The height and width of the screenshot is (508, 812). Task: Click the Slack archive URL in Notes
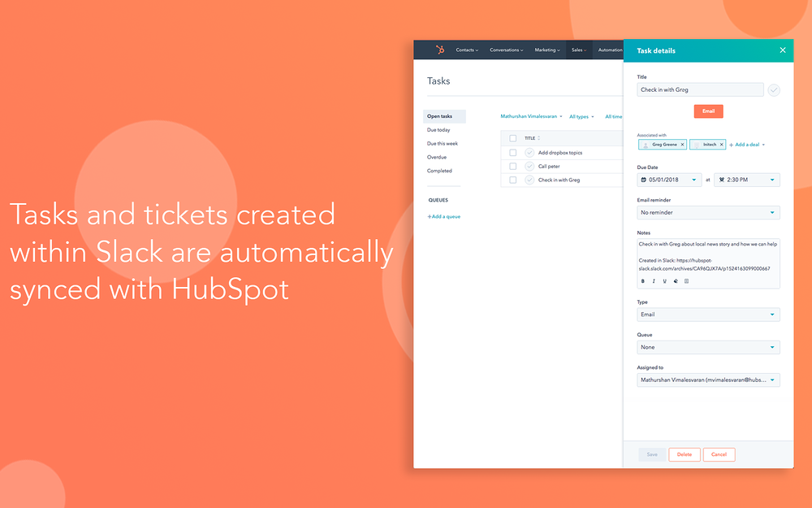pyautogui.click(x=704, y=265)
